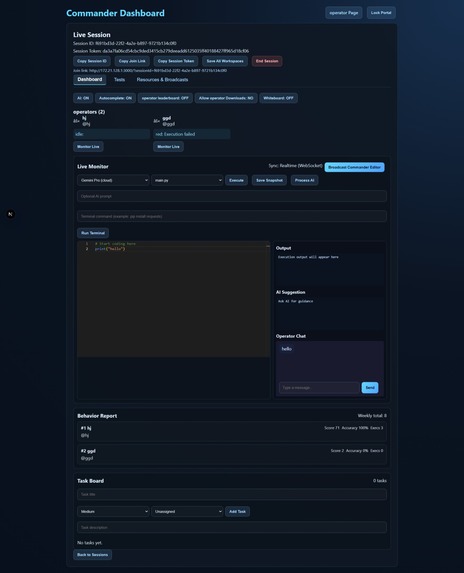Open Resources & Broadcasts tab
464x573 pixels.
click(162, 80)
